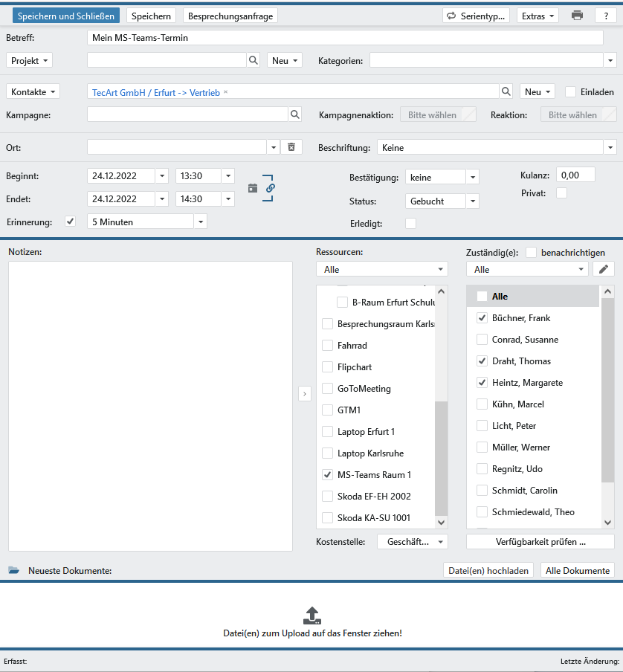The width and height of the screenshot is (623, 672).
Task: Click the search magnifier beside the Kampagne field
Action: click(295, 114)
